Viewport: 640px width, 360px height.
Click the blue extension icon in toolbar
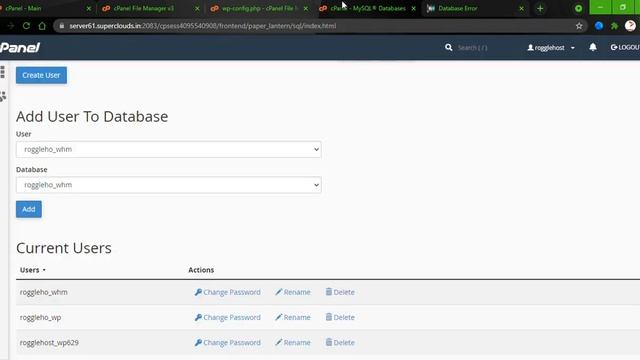(599, 26)
